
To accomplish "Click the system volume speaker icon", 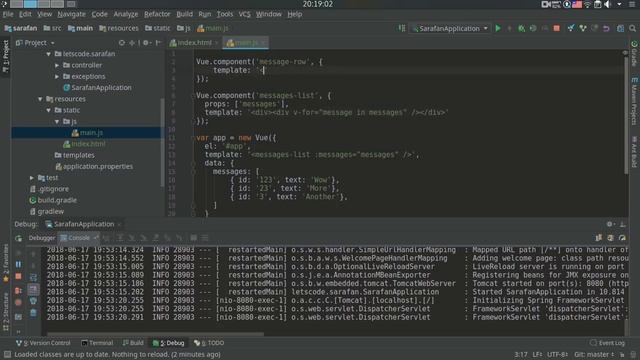I will (x=608, y=4).
